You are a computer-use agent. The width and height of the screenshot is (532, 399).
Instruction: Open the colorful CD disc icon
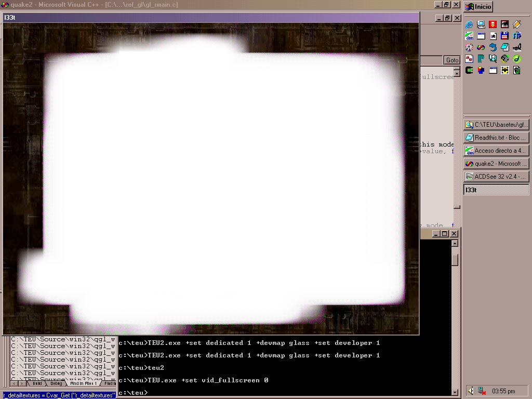click(x=469, y=47)
